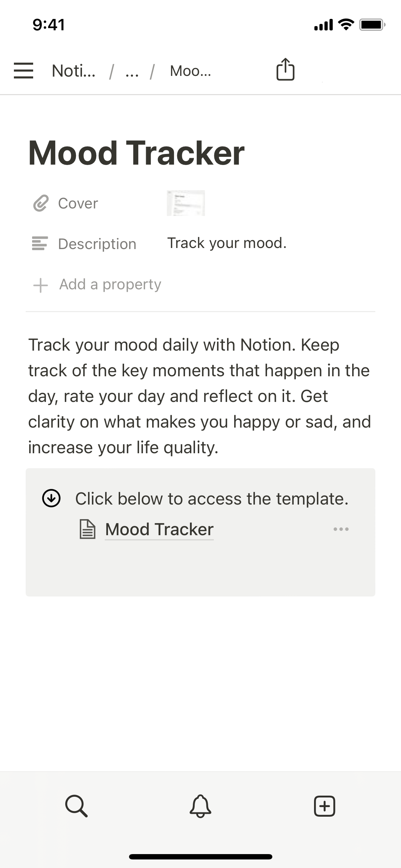Tap Add a property
Screen dimensions: 401x868
click(110, 284)
